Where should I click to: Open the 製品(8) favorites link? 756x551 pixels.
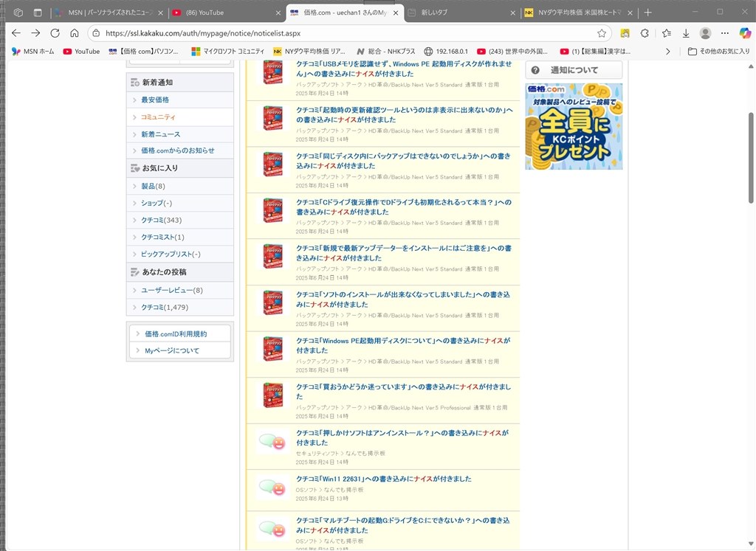tap(153, 186)
